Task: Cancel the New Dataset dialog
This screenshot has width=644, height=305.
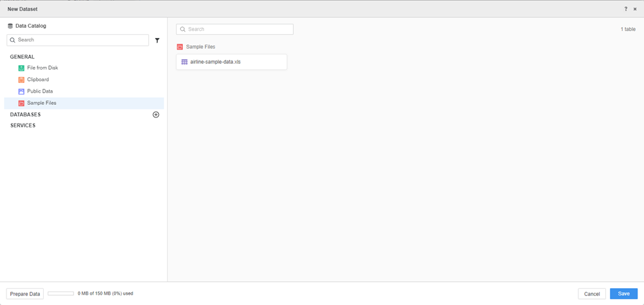Action: click(x=592, y=293)
